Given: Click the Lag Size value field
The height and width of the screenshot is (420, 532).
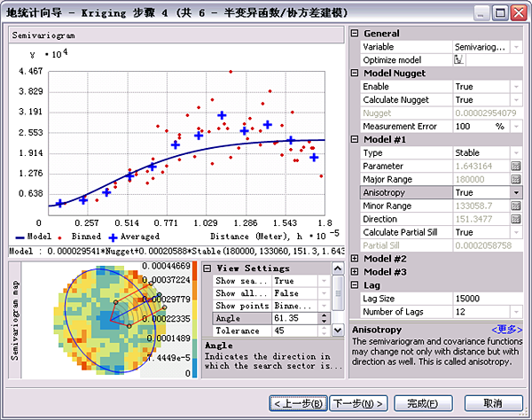Looking at the screenshot, I should [x=479, y=299].
